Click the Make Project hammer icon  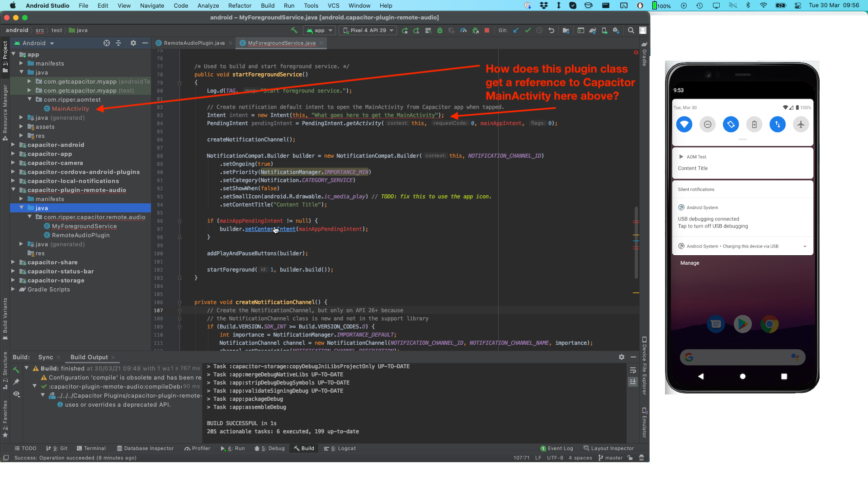tap(294, 30)
